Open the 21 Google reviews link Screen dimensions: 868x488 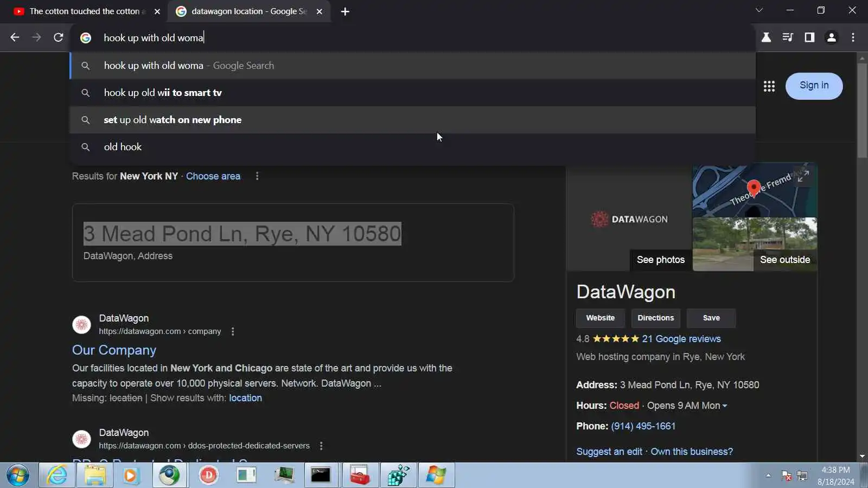(x=681, y=339)
